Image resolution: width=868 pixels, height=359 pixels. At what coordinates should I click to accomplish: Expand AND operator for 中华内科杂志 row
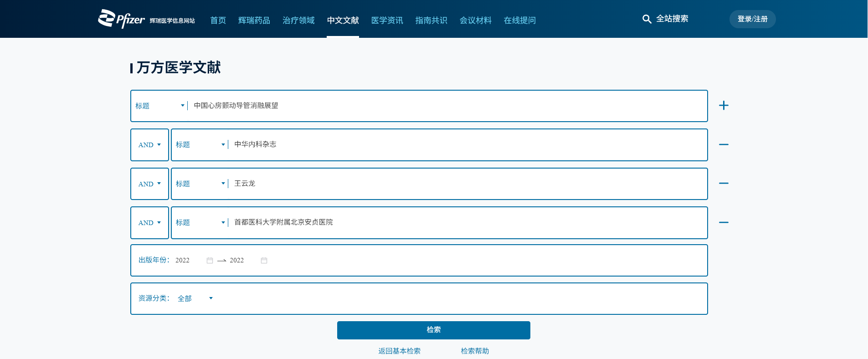[x=149, y=145]
